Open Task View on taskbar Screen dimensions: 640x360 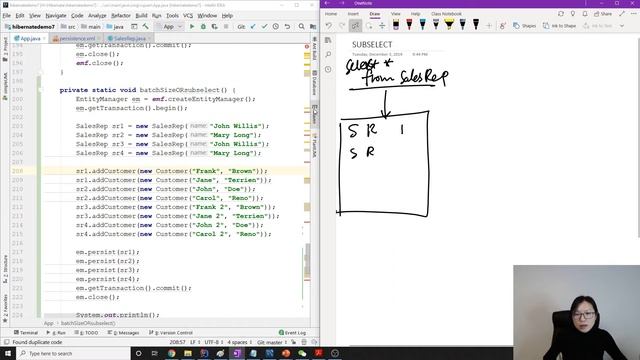point(155,353)
